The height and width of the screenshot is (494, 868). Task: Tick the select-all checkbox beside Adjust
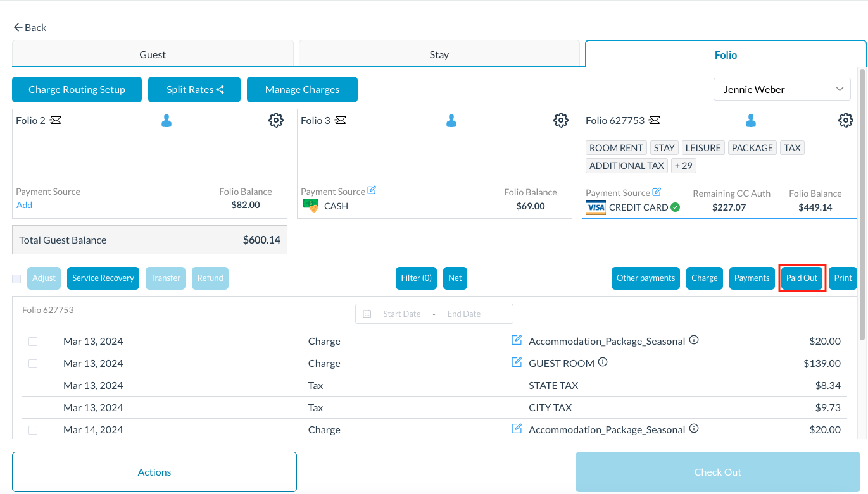16,278
